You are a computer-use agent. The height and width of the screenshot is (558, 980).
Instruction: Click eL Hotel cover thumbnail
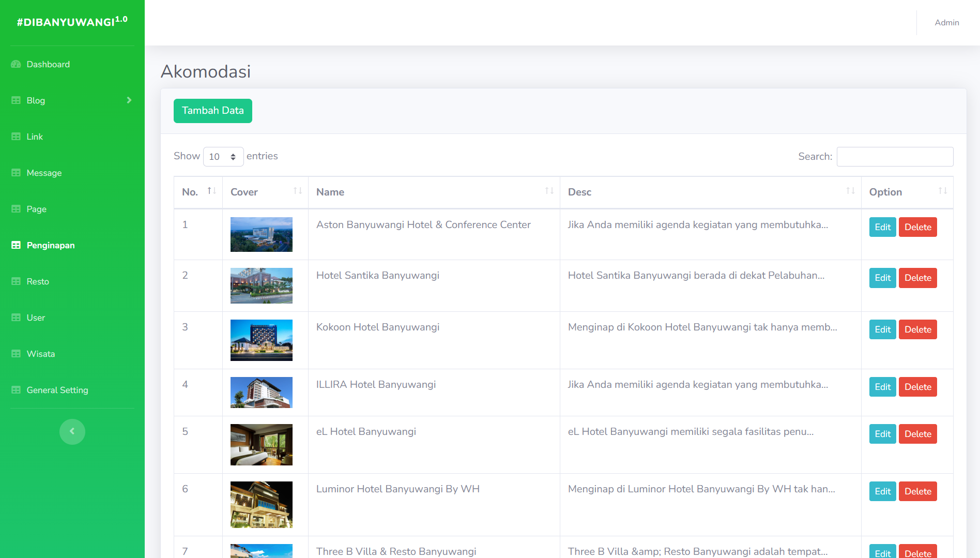click(261, 445)
